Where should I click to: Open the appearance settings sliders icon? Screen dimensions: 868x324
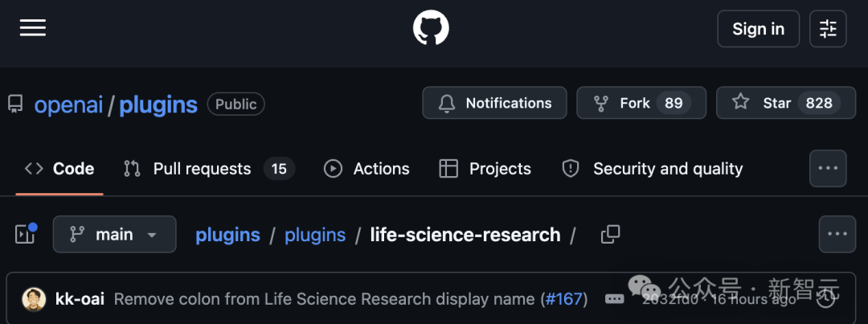point(828,30)
